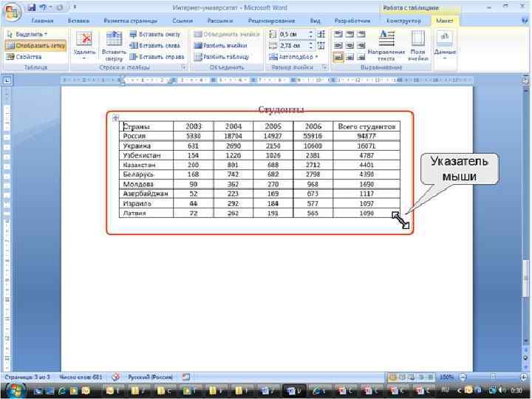Click Вставить сверху large button
This screenshot has height=399, width=532.
114,46
